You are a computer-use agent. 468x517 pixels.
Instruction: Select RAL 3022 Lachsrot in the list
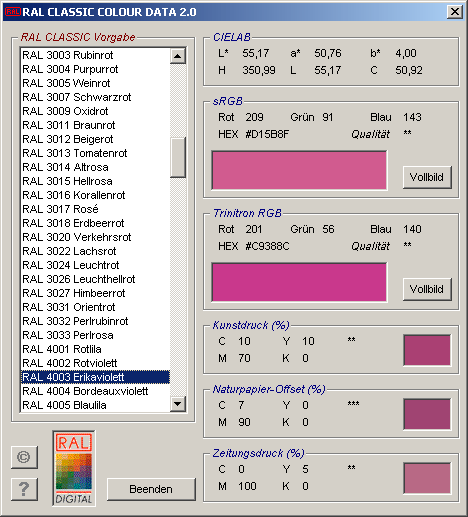pos(95,251)
